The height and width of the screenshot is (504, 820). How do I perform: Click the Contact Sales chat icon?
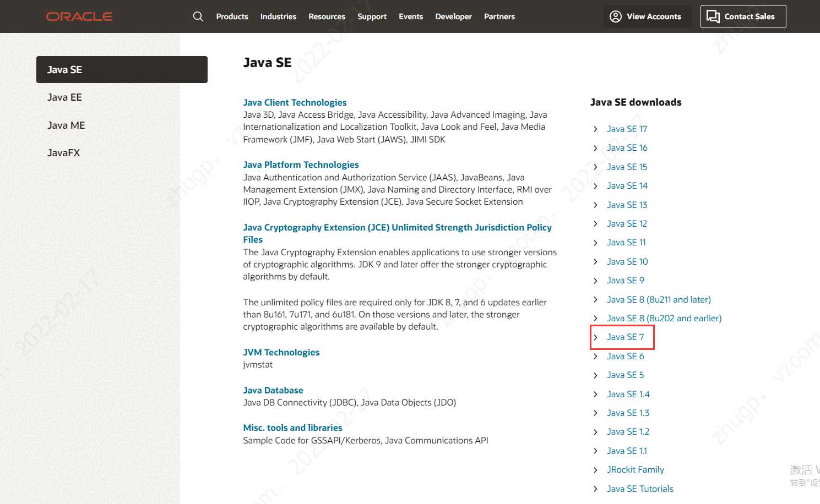713,17
